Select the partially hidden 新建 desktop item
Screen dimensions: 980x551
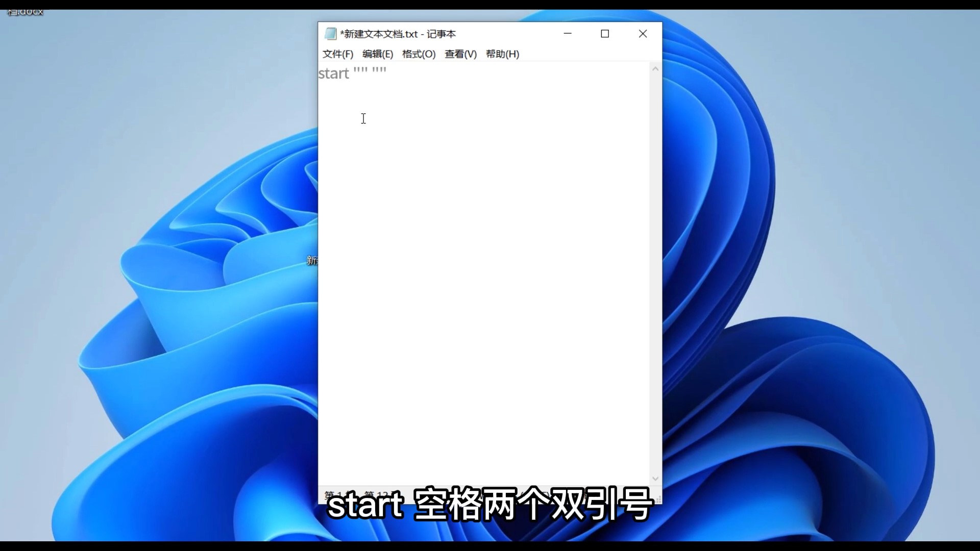pos(312,260)
